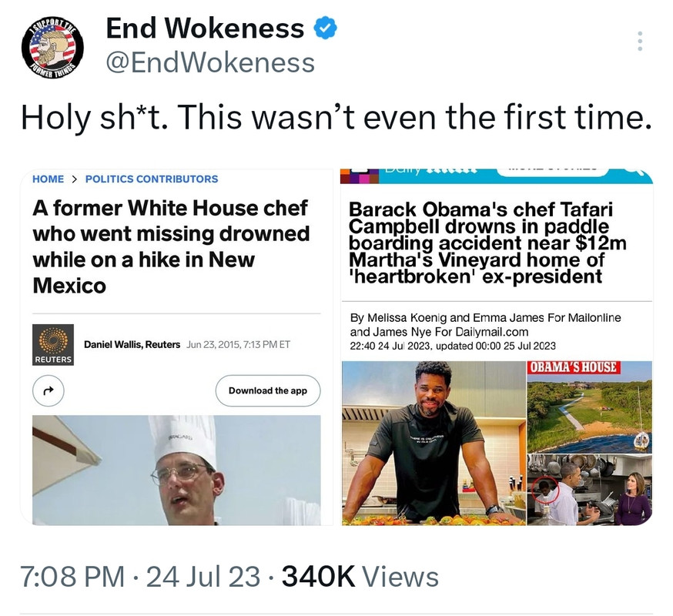Open the @EndWokeness handle

click(x=210, y=62)
